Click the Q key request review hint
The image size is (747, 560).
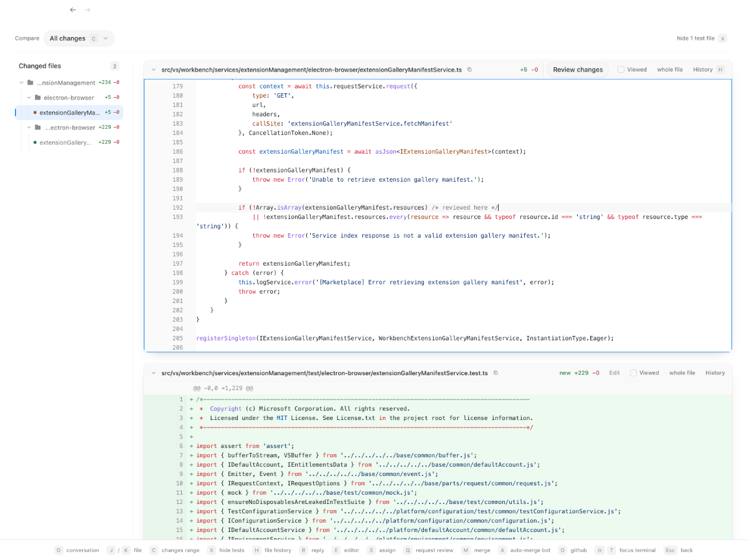tap(408, 550)
